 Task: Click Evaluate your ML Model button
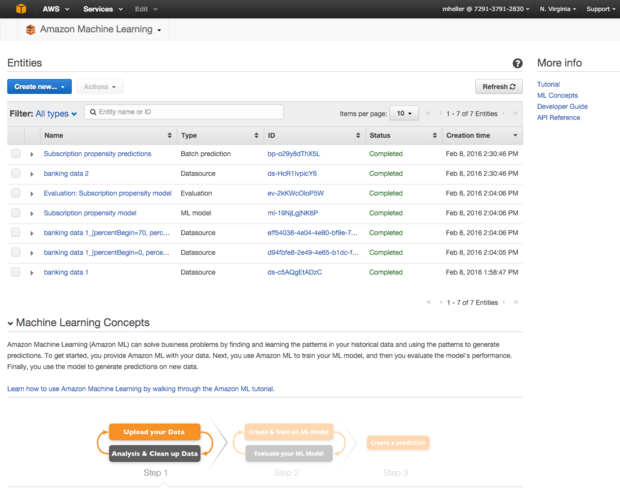[289, 454]
